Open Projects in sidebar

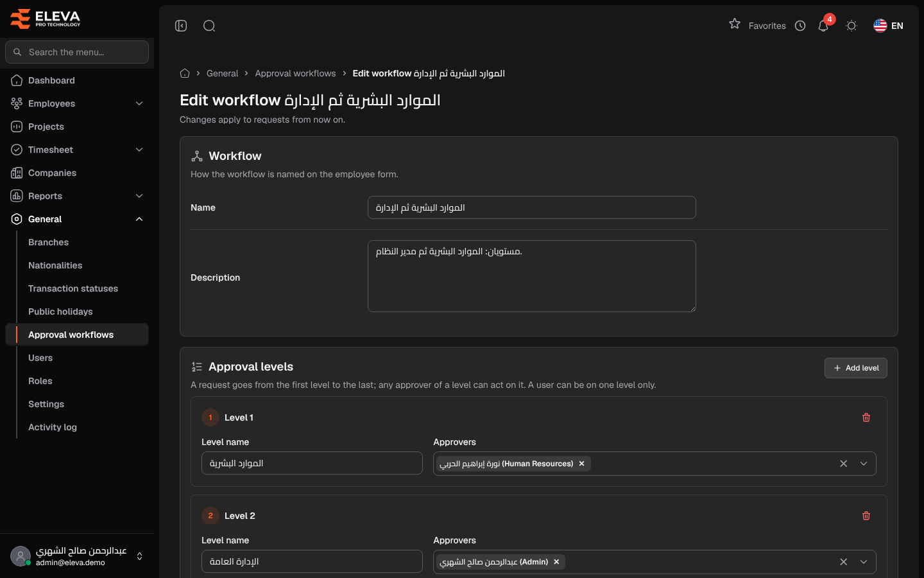[x=77, y=127]
